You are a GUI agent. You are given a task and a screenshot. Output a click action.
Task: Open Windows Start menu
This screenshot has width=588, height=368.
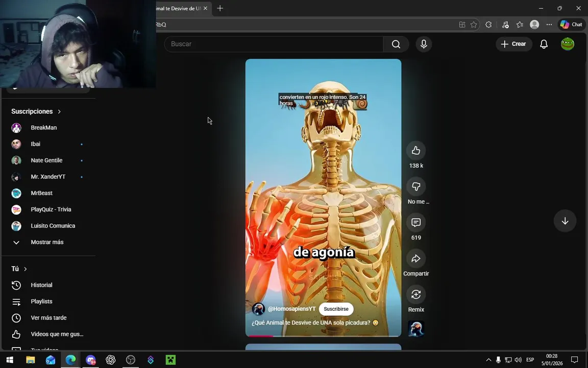tap(10, 360)
